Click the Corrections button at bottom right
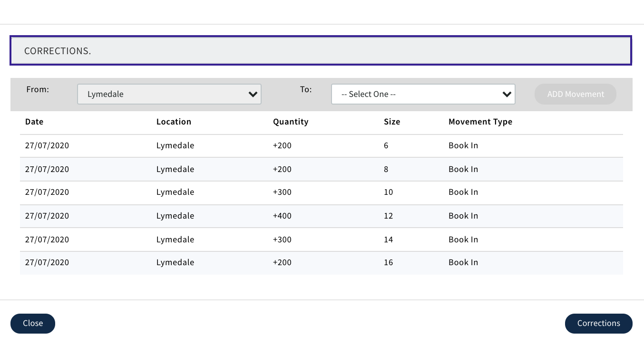The image size is (644, 345). click(598, 323)
